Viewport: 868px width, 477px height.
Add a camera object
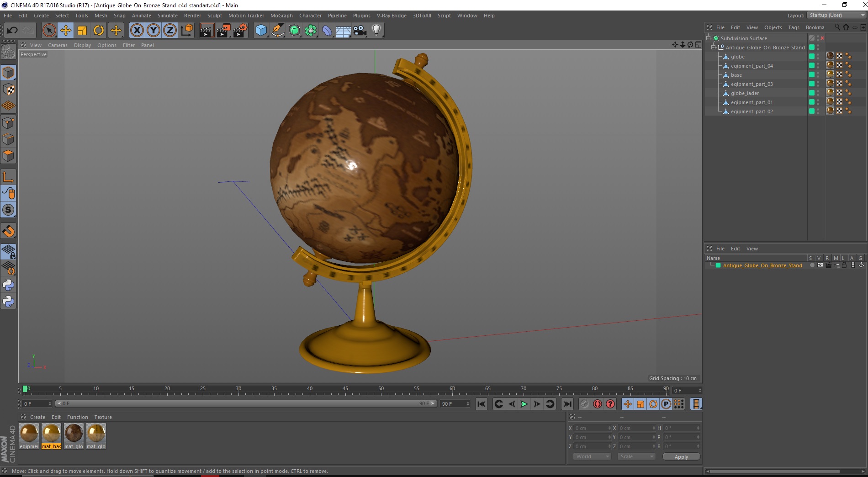point(360,31)
